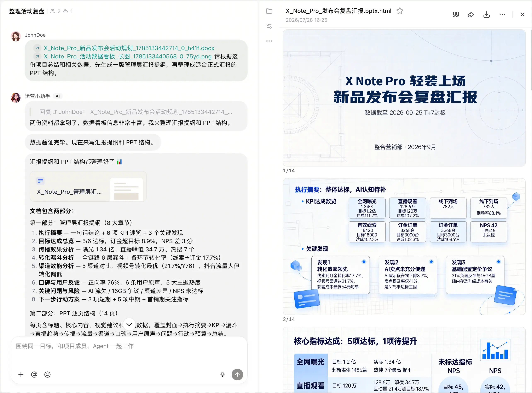The width and height of the screenshot is (532, 393).
Task: Jump to latest message with down chevron
Action: click(129, 324)
